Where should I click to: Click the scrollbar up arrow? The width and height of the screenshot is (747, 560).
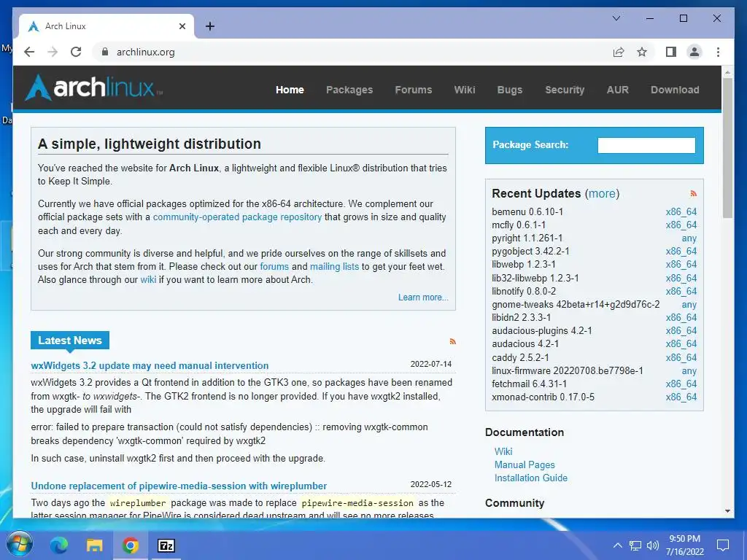pyautogui.click(x=727, y=72)
